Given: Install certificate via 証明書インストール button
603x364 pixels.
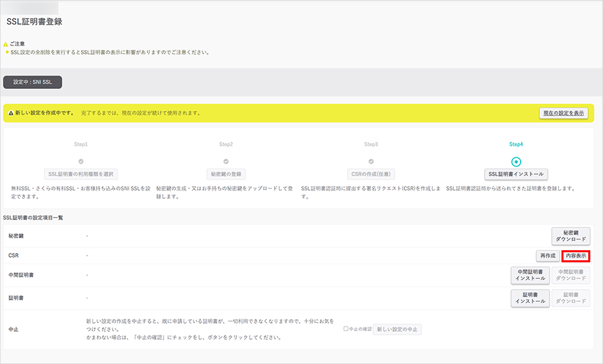Looking at the screenshot, I should coord(530,298).
